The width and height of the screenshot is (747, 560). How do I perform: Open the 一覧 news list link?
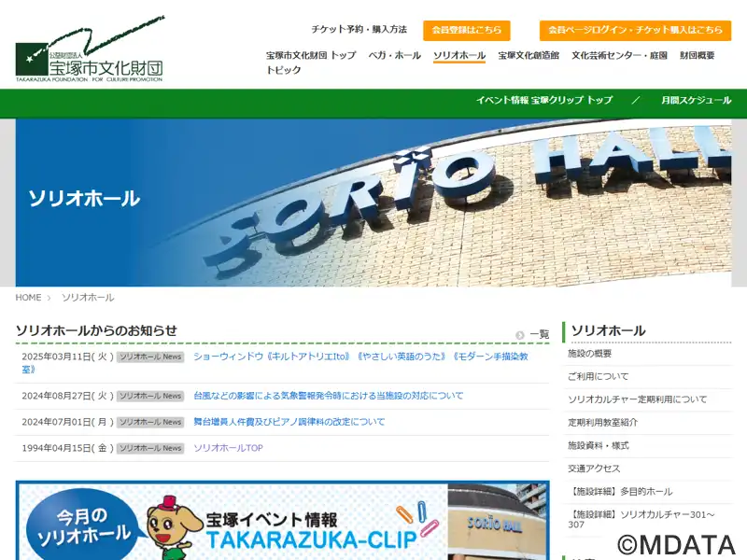coord(540,335)
